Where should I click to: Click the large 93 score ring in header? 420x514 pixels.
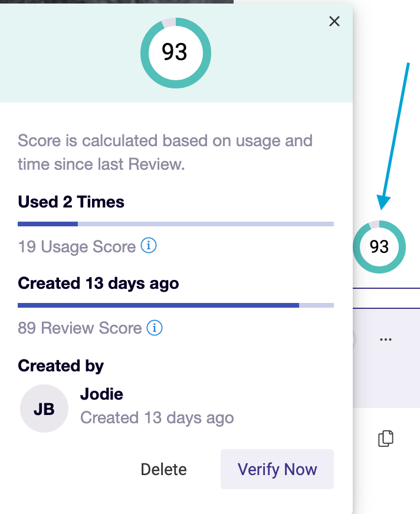point(176,53)
